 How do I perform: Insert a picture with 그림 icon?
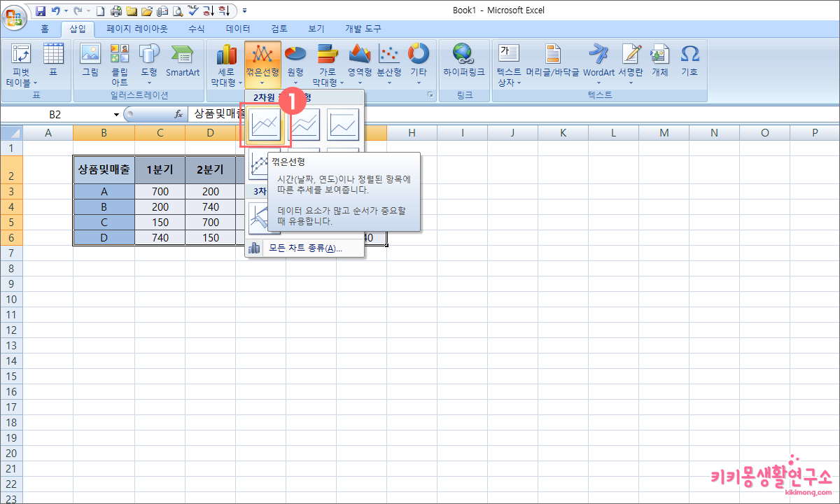pyautogui.click(x=90, y=55)
